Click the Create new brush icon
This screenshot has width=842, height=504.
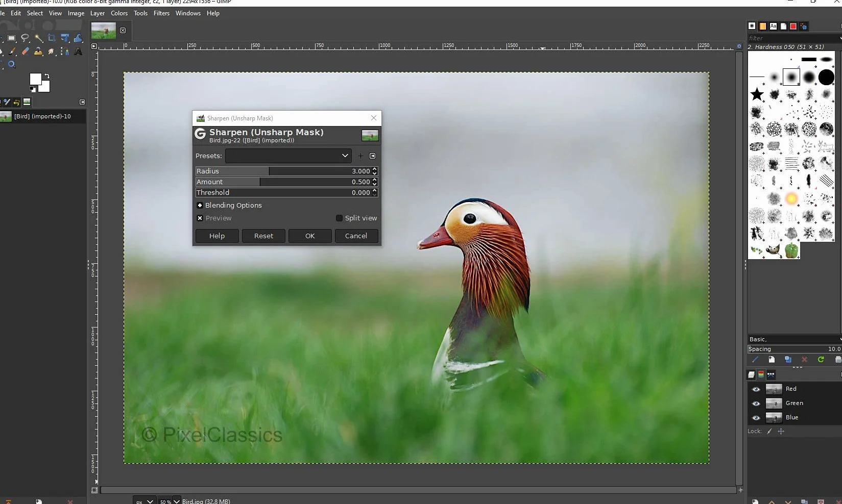pos(772,360)
